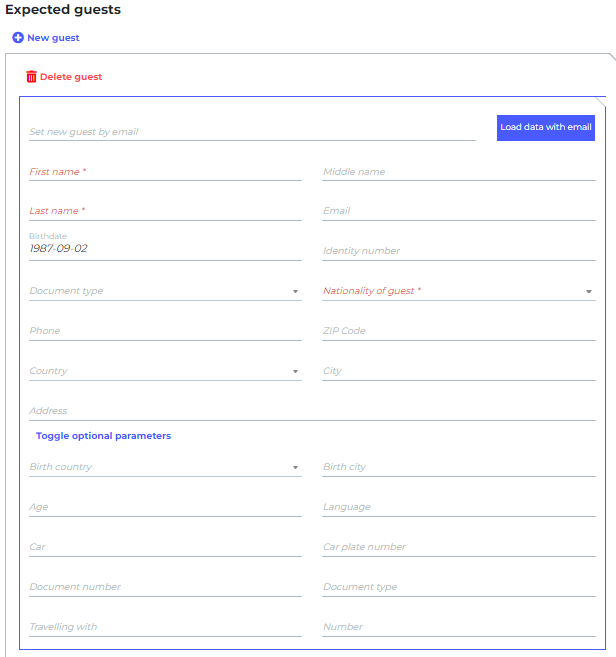Click into the Last name field
This screenshot has height=657, width=616.
pyautogui.click(x=165, y=211)
